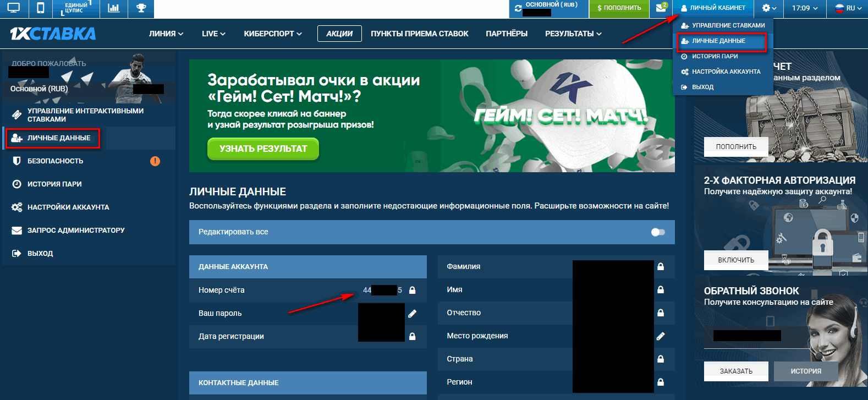
Task: Click the security warning exclamation badge
Action: 155,161
